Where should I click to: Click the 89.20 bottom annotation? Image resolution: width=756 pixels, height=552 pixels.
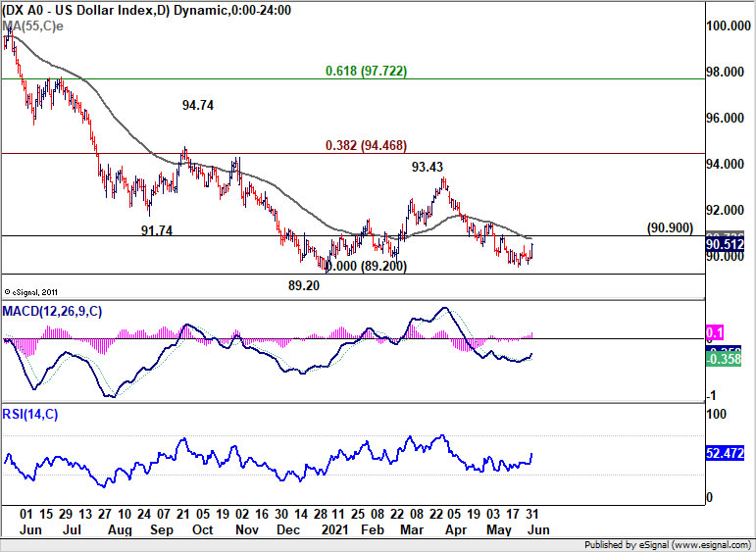tap(304, 286)
